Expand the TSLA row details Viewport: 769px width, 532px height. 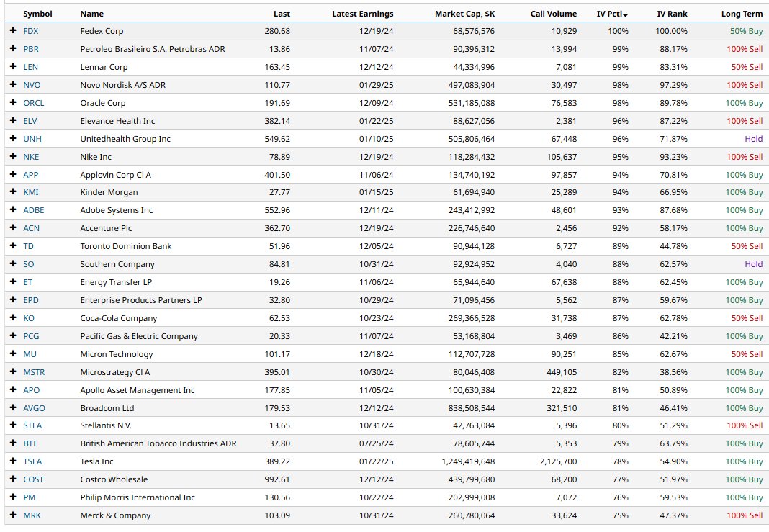pyautogui.click(x=13, y=461)
